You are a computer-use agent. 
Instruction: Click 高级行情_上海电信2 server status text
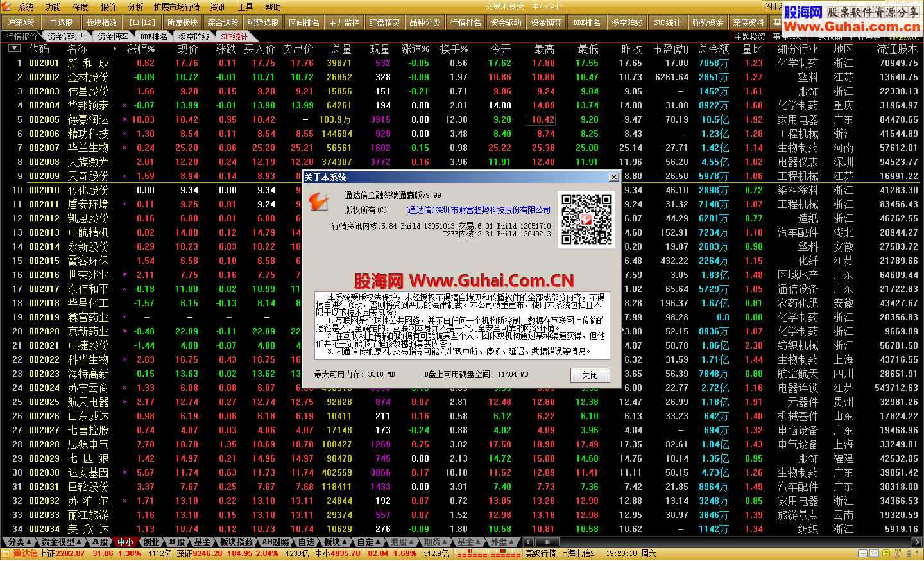tap(560, 553)
